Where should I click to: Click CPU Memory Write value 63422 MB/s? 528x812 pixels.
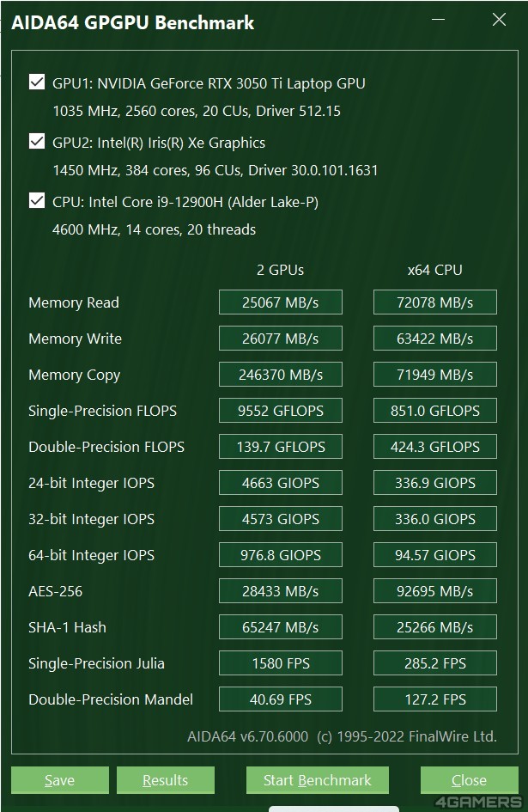click(434, 339)
